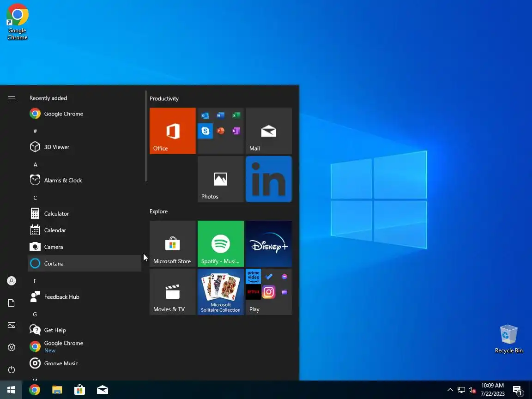The width and height of the screenshot is (532, 399).
Task: Click the app list scrollbar
Action: click(146, 136)
